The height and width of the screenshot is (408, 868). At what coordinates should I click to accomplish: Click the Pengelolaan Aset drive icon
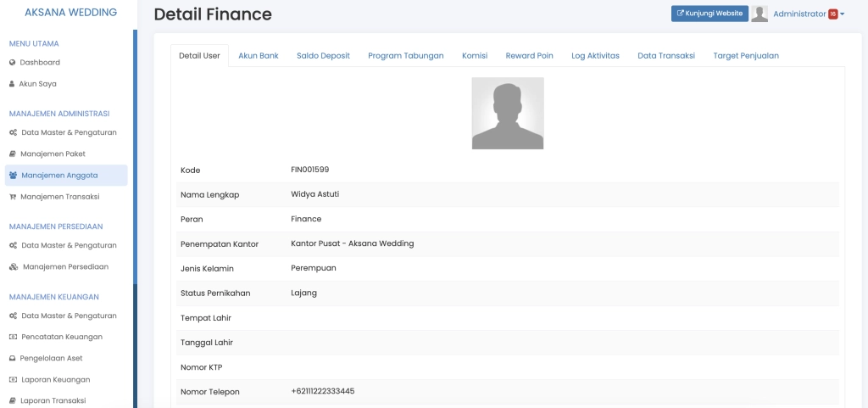click(12, 358)
